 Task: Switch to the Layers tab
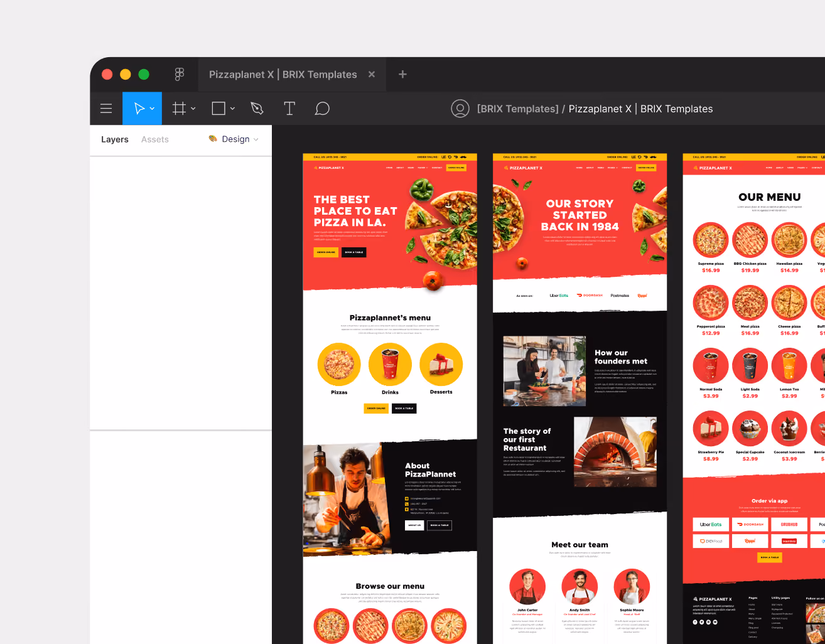(x=115, y=139)
